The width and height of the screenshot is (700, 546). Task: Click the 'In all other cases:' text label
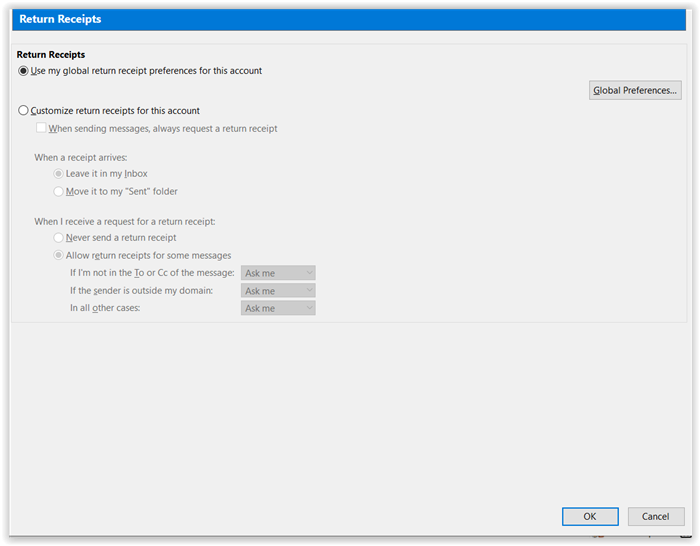click(x=105, y=308)
